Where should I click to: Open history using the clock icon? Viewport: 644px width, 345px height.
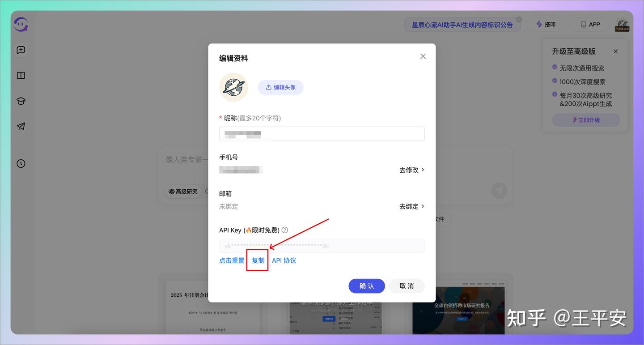(21, 163)
